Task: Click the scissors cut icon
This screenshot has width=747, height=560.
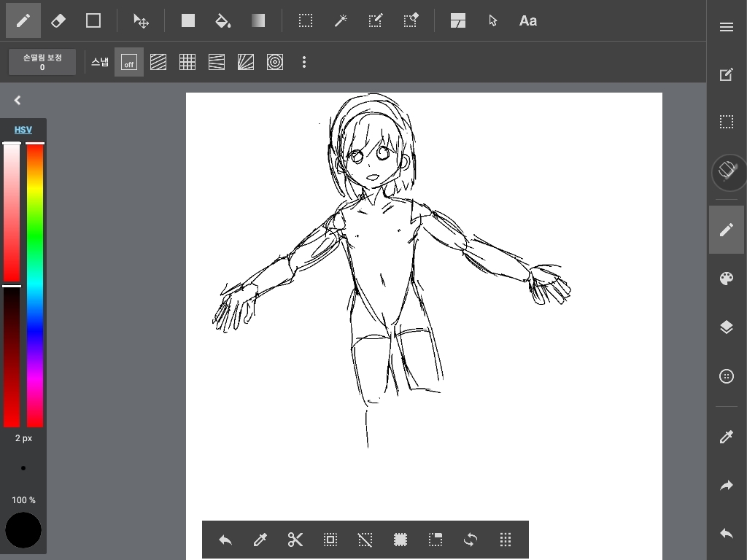Action: pyautogui.click(x=295, y=540)
